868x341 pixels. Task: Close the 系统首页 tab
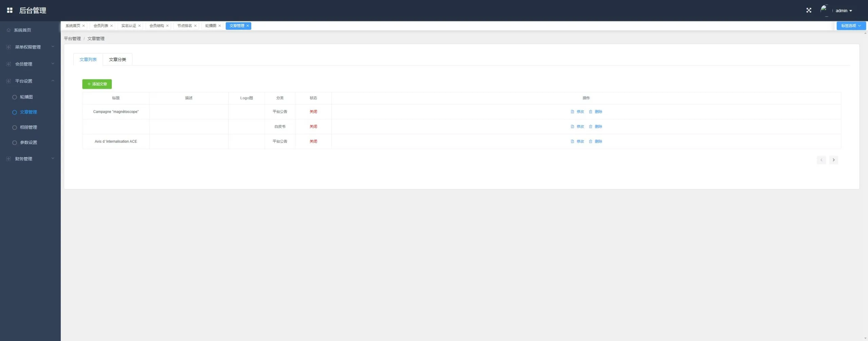83,26
